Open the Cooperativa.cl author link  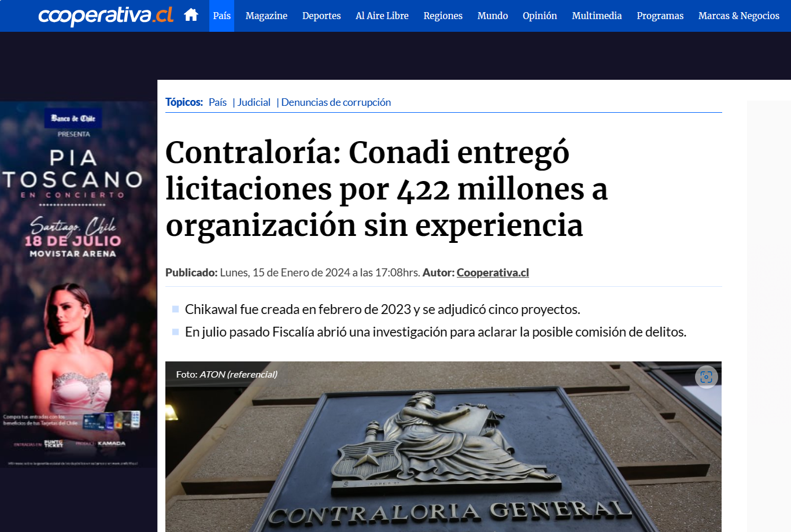493,272
